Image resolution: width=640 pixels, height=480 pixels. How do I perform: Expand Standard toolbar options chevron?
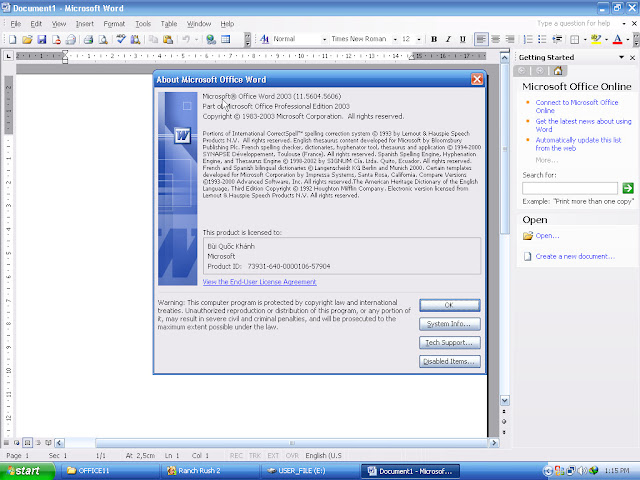click(x=247, y=40)
